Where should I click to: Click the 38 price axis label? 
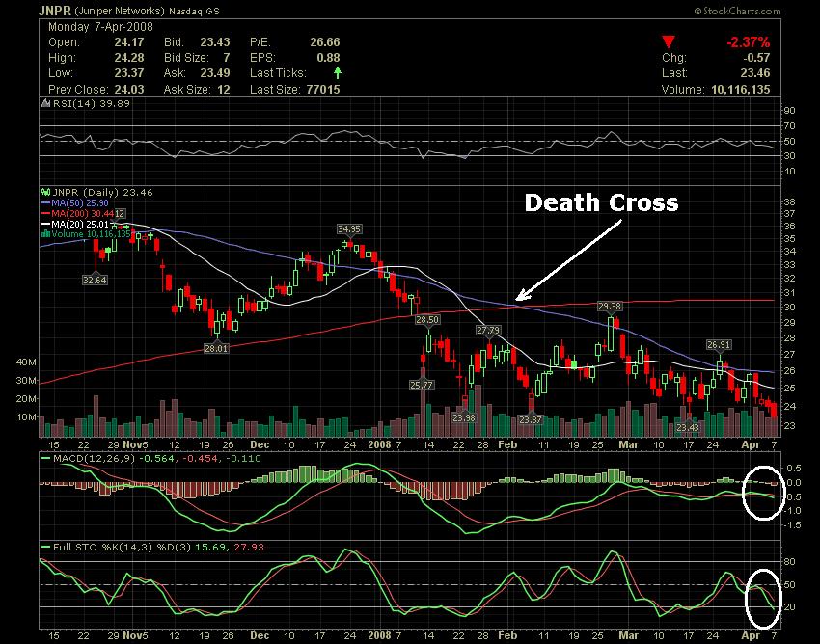click(x=790, y=201)
